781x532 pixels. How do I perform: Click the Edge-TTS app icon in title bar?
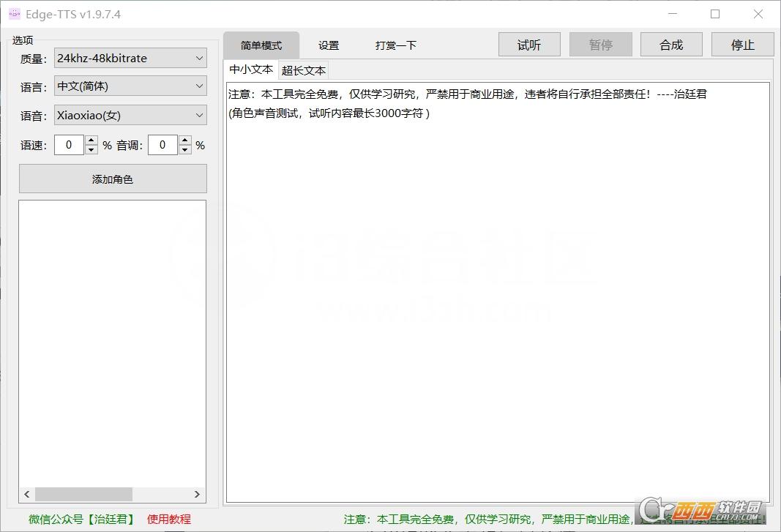[15, 14]
